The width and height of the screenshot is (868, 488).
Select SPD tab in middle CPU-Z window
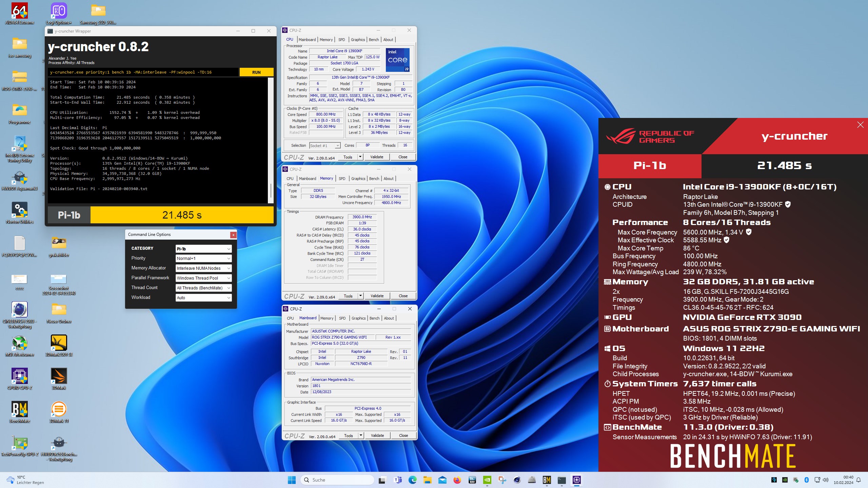click(342, 179)
